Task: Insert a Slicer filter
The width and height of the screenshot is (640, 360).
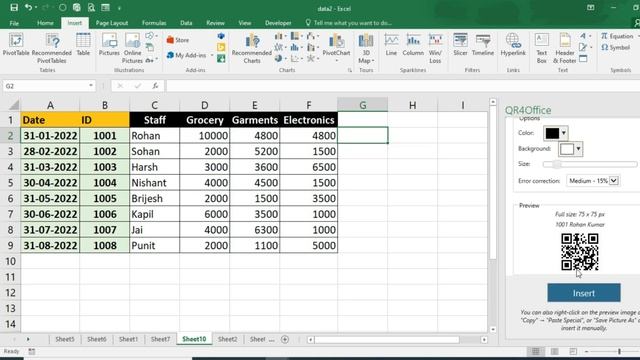Action: point(460,45)
